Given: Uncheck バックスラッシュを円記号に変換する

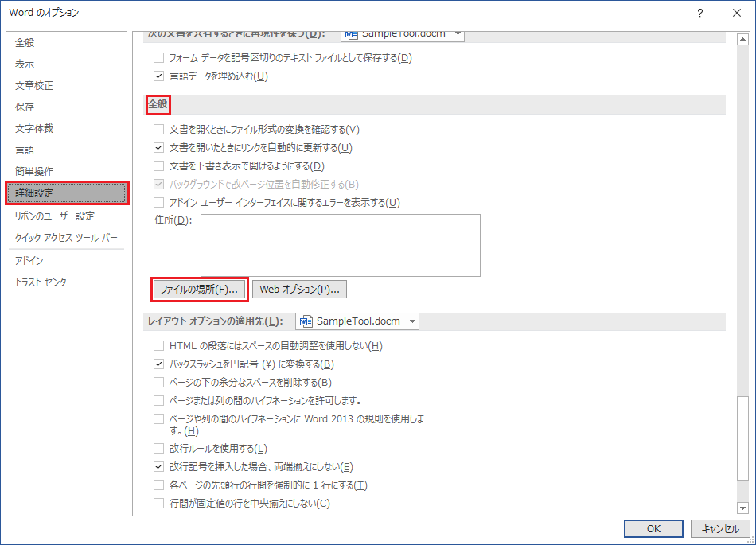Looking at the screenshot, I should pyautogui.click(x=158, y=364).
